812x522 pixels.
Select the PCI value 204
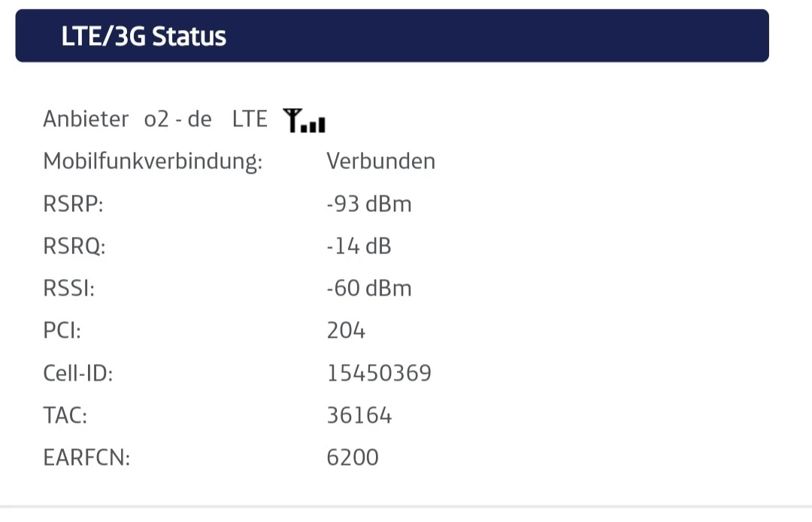tap(346, 331)
